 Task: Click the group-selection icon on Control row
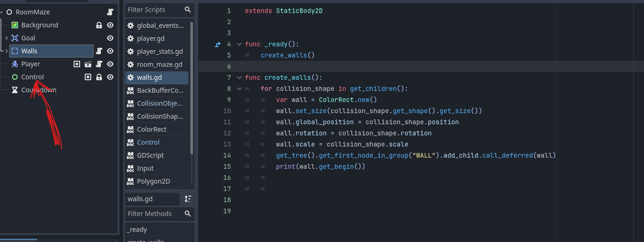pos(88,77)
